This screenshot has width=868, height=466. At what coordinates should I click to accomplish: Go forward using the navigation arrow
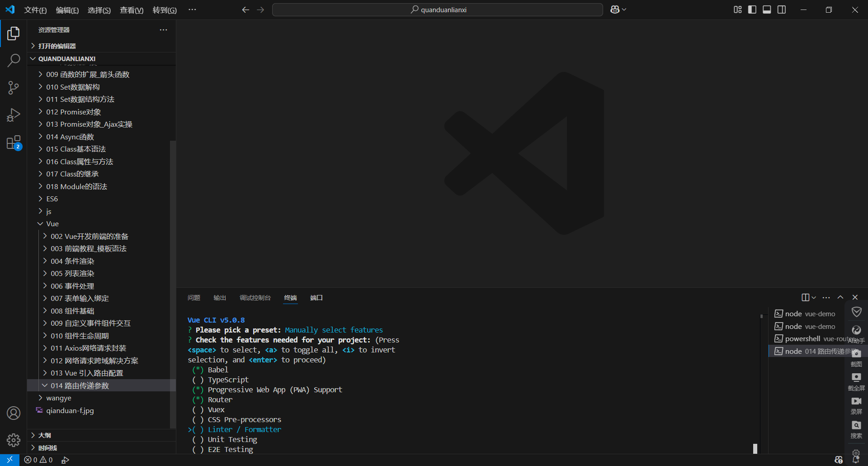[x=260, y=10]
